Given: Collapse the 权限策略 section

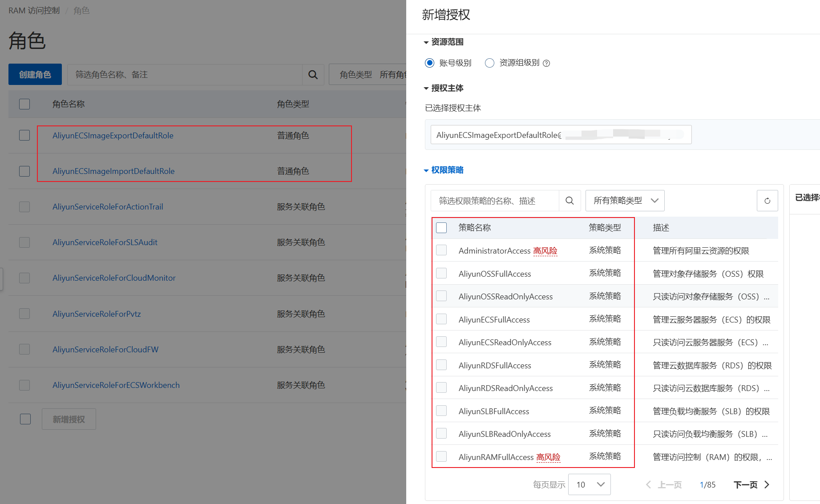Looking at the screenshot, I should tap(444, 170).
